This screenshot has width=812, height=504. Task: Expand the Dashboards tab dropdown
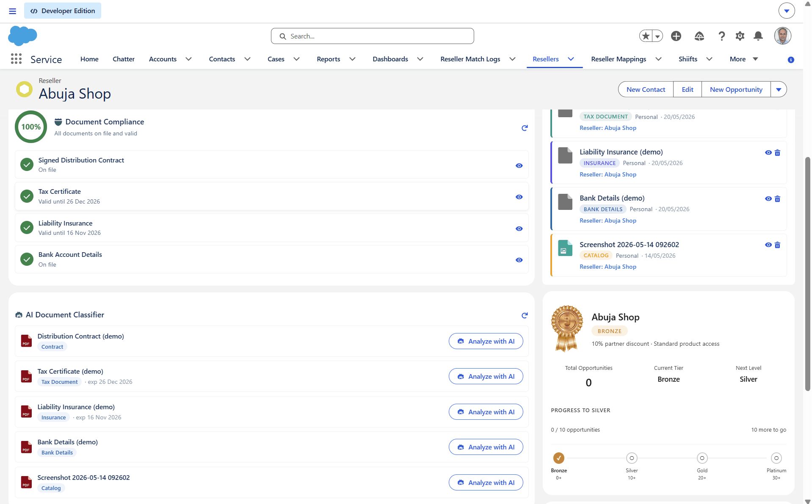click(420, 59)
